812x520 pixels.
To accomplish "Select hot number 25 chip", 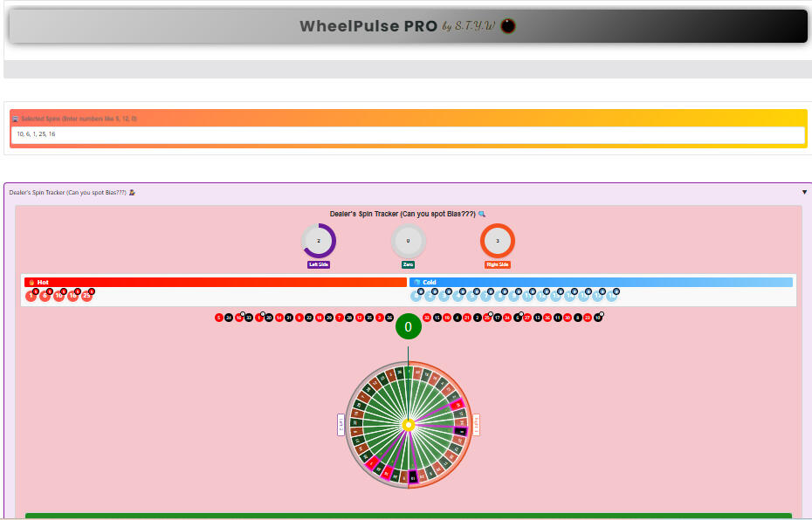I will pyautogui.click(x=86, y=295).
